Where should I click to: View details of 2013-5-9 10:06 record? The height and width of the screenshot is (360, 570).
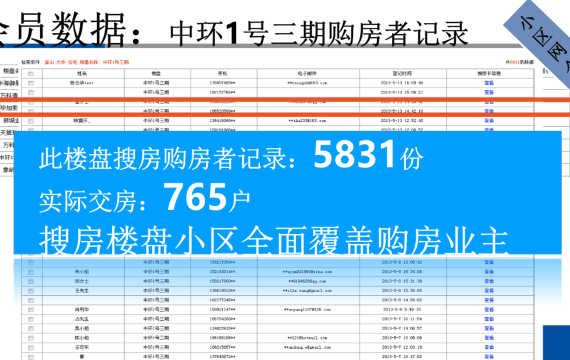click(489, 262)
